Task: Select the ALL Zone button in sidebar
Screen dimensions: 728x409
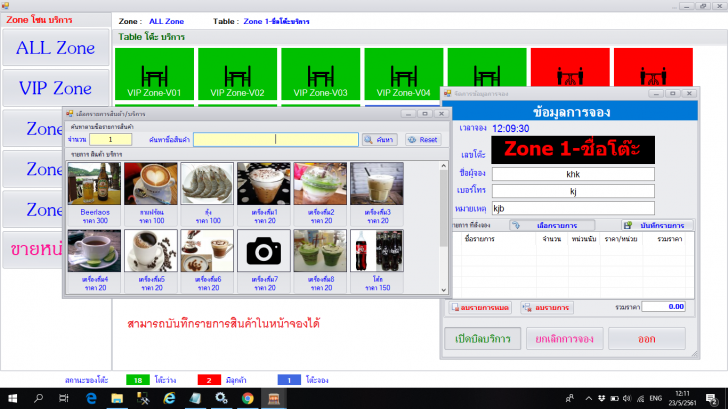Action: pos(55,48)
